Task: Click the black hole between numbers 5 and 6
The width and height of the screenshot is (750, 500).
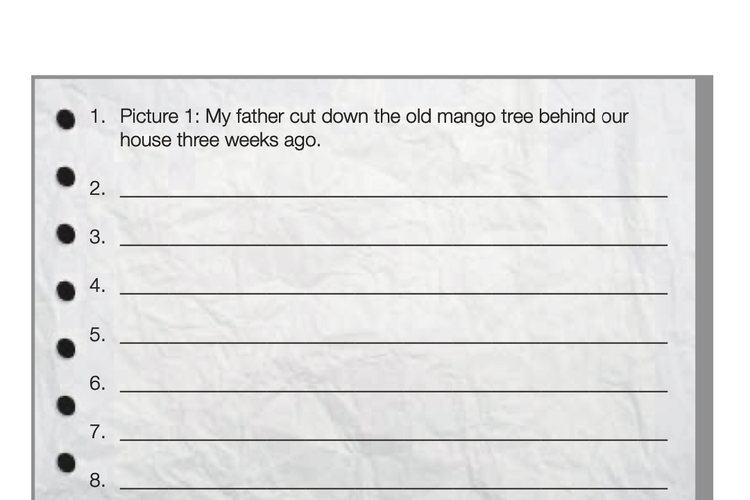Action: tap(66, 348)
